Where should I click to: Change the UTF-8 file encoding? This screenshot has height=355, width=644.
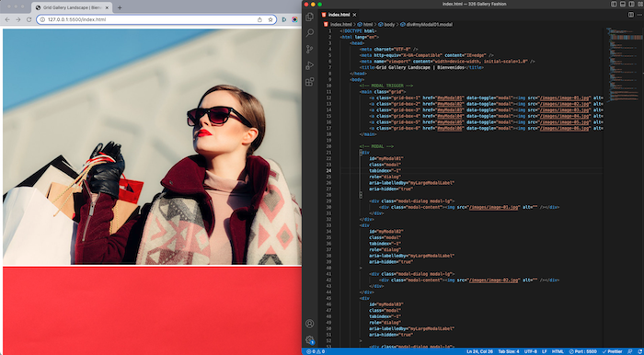(x=530, y=351)
